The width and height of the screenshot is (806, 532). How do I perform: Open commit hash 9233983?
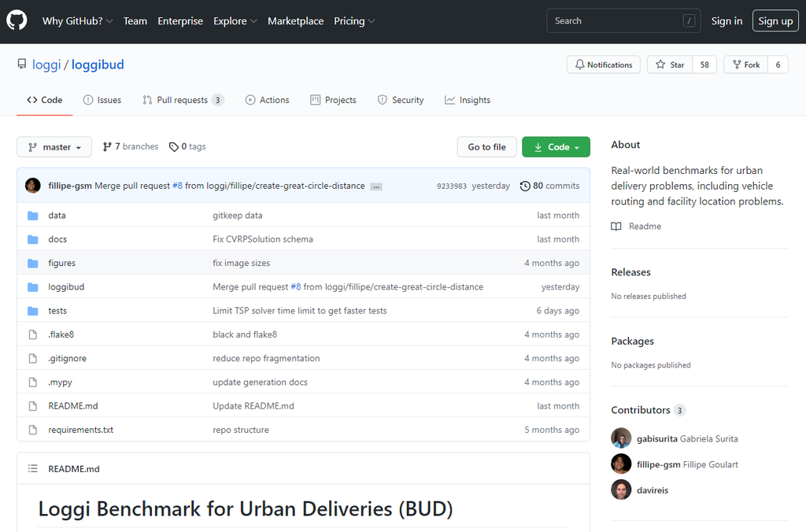451,186
